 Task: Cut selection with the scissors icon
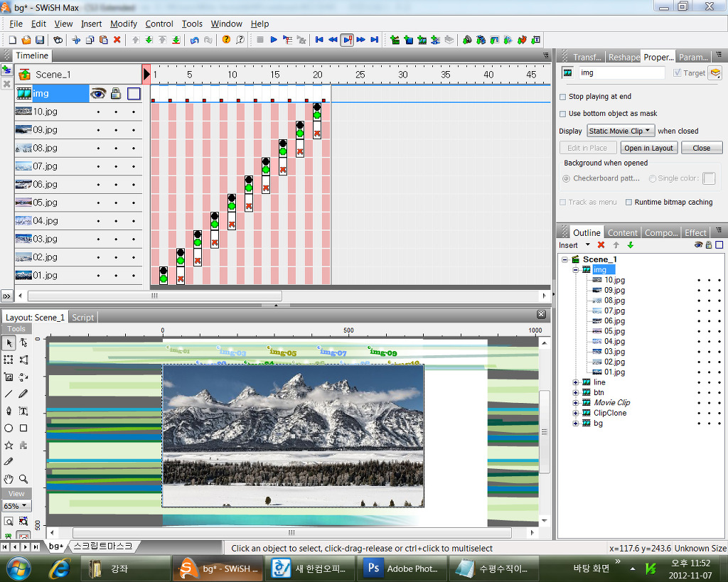pos(76,40)
